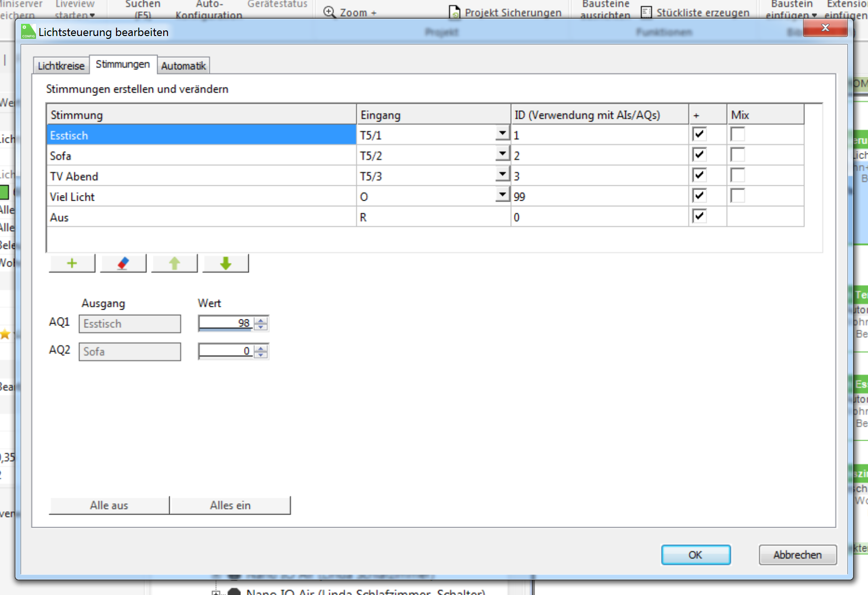Close the Lichtsteuerung bearbeiten dialog
This screenshot has height=595, width=868.
click(825, 28)
